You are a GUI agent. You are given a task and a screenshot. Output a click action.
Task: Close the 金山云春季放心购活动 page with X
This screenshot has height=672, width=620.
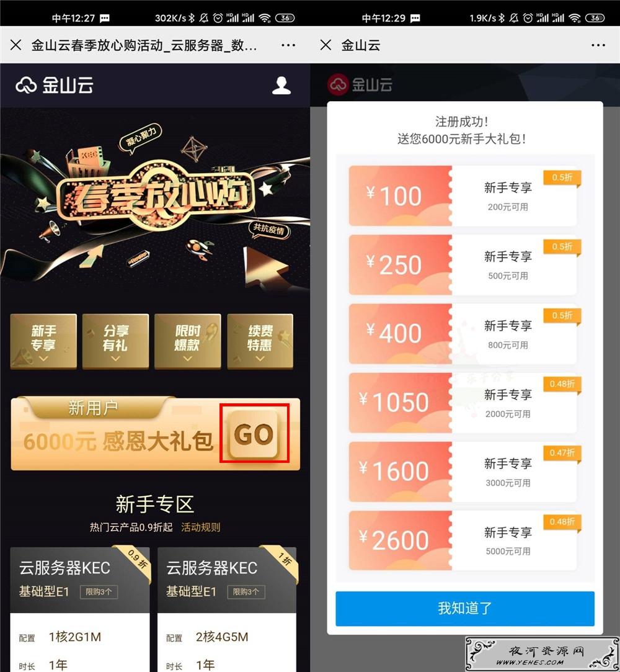click(16, 45)
